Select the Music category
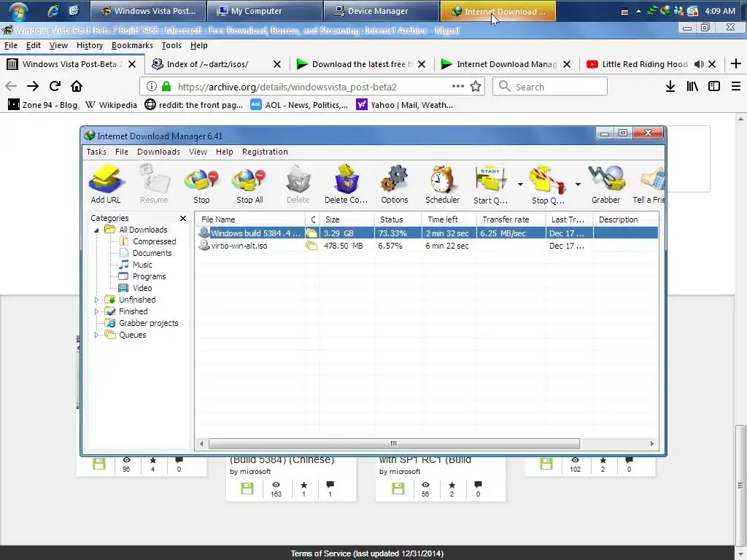 pyautogui.click(x=142, y=265)
